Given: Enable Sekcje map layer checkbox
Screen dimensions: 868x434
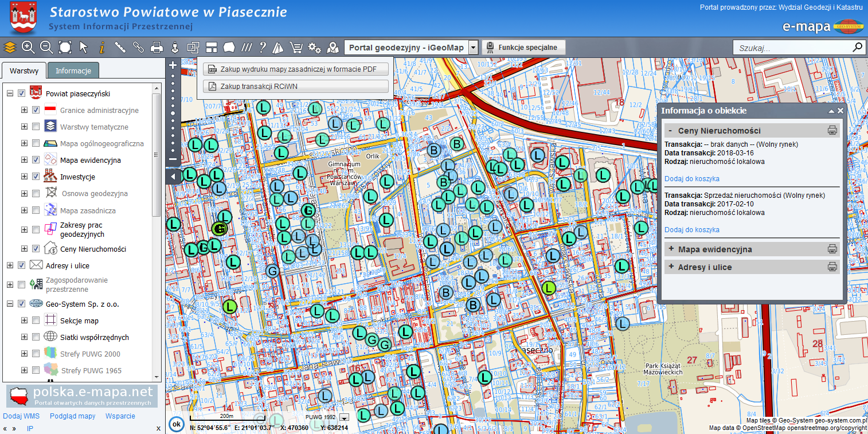Looking at the screenshot, I should coord(36,320).
